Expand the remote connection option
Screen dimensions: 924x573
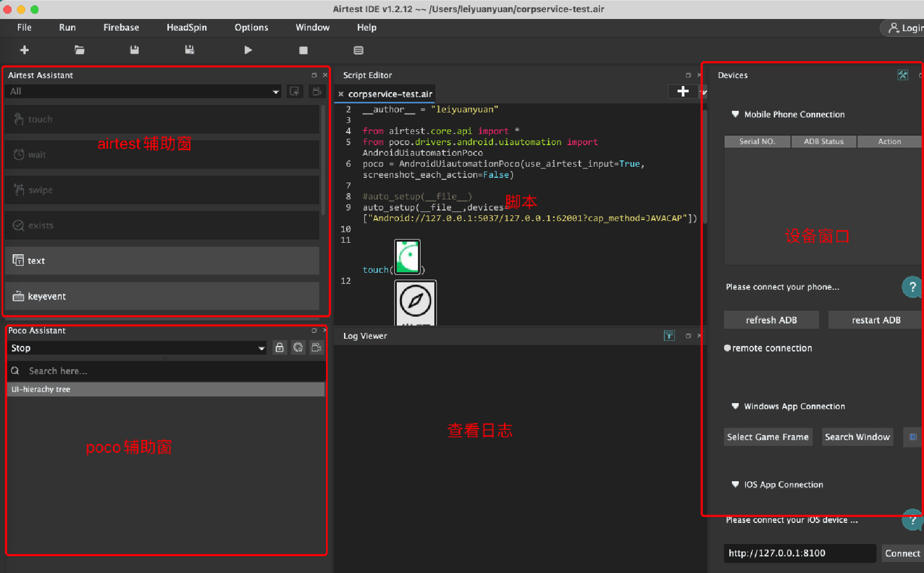click(727, 348)
